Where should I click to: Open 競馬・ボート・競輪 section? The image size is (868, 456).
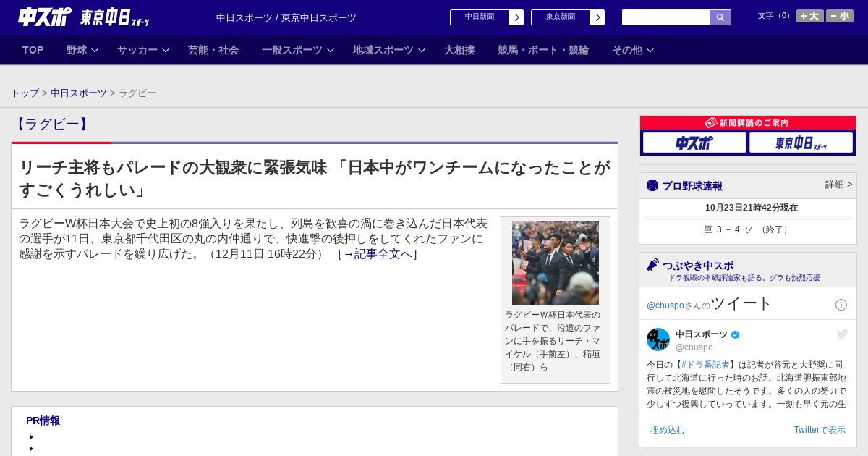click(x=543, y=50)
